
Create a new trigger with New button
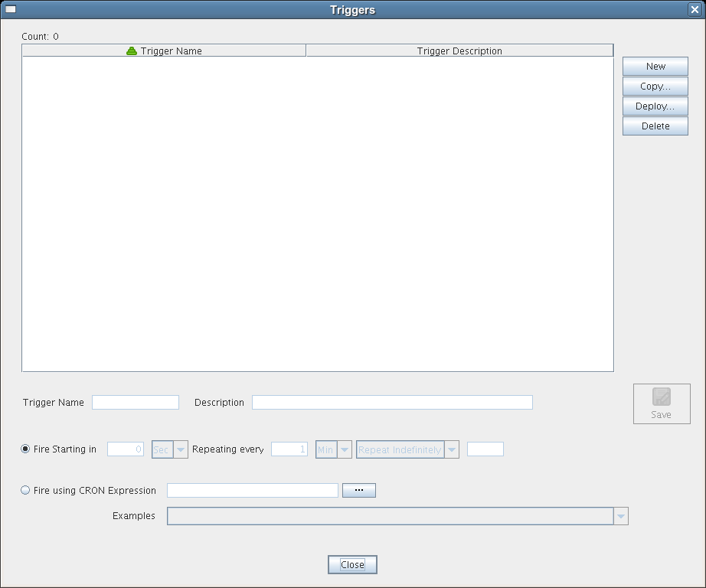point(655,66)
